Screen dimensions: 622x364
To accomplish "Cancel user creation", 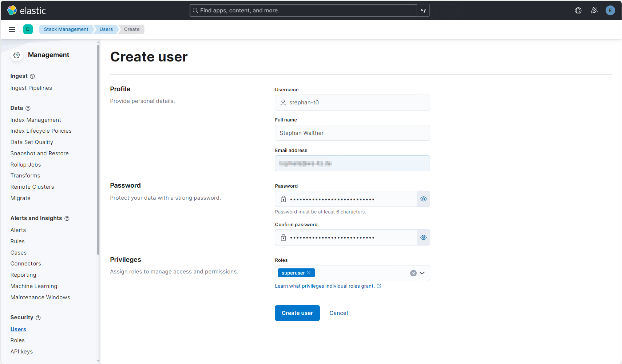I will point(338,313).
